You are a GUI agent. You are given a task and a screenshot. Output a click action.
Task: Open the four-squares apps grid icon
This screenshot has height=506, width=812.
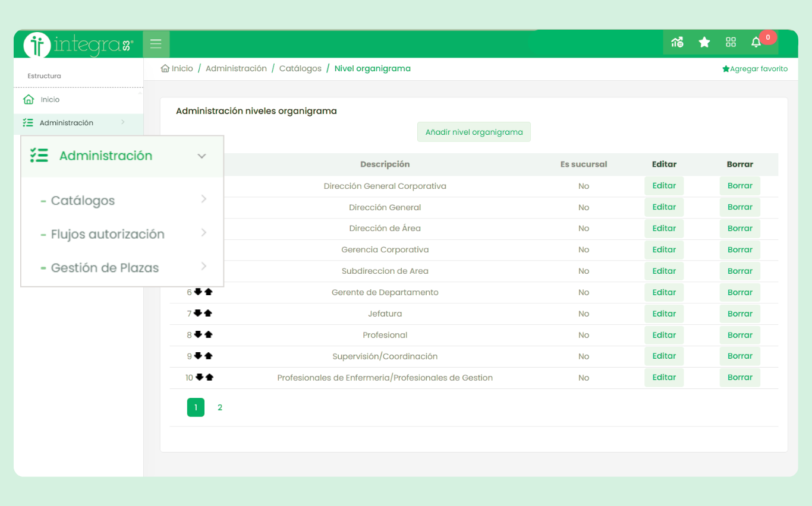731,42
